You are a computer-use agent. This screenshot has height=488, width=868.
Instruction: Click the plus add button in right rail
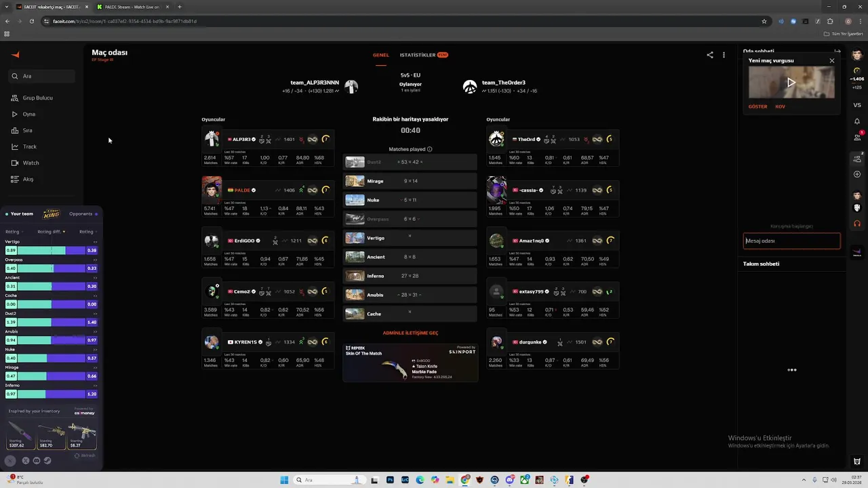857,174
